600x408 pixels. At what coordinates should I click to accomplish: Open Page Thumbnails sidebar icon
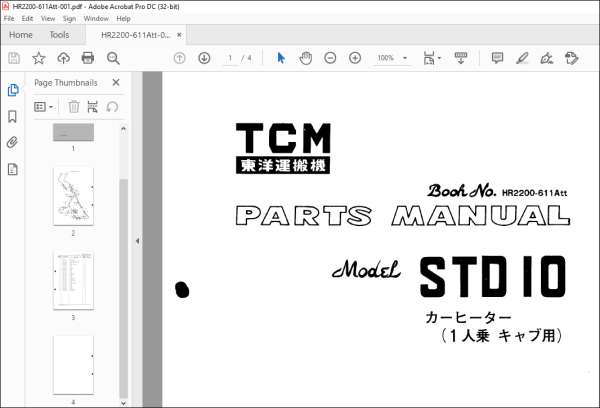[x=13, y=90]
